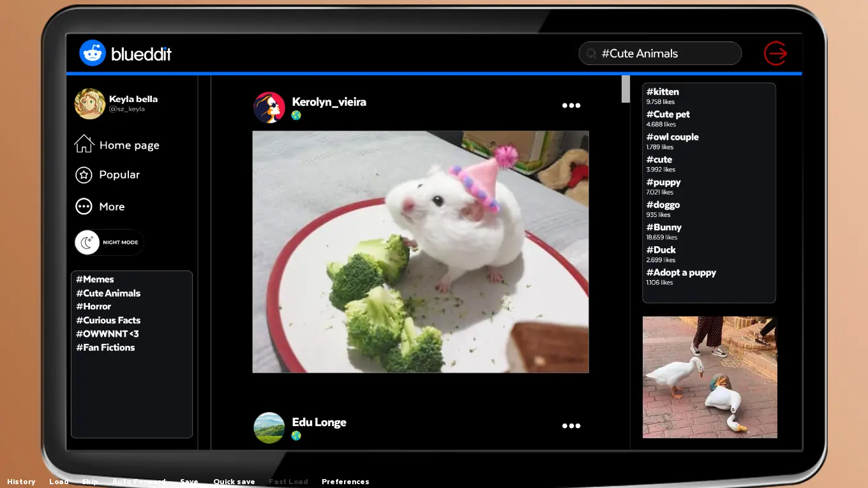Click the globe icon under Kerolyn_vieira
The height and width of the screenshot is (488, 868).
[x=296, y=115]
